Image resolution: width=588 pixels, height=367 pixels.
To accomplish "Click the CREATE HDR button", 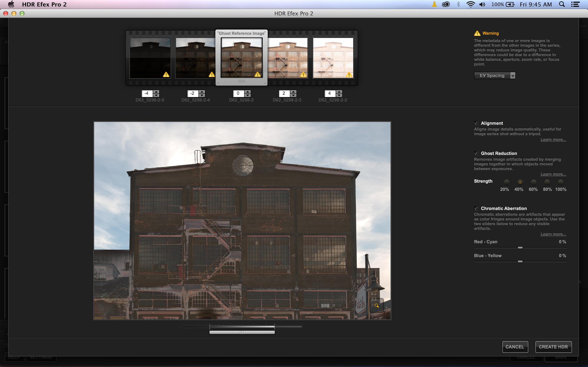I will click(553, 347).
